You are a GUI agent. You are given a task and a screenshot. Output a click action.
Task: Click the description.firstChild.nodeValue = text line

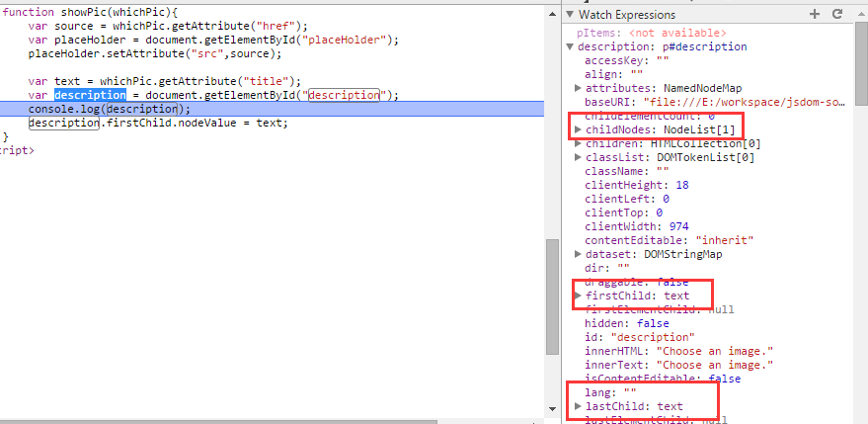158,123
